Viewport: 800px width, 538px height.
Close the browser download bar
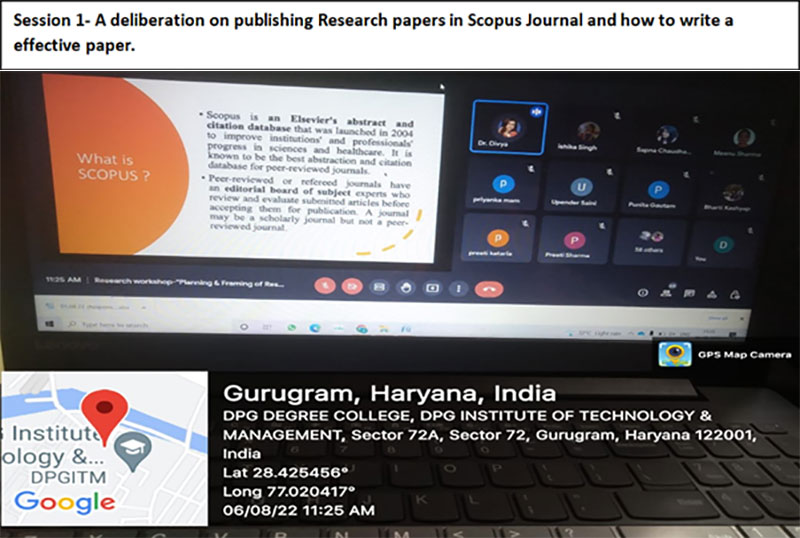pyautogui.click(x=742, y=319)
